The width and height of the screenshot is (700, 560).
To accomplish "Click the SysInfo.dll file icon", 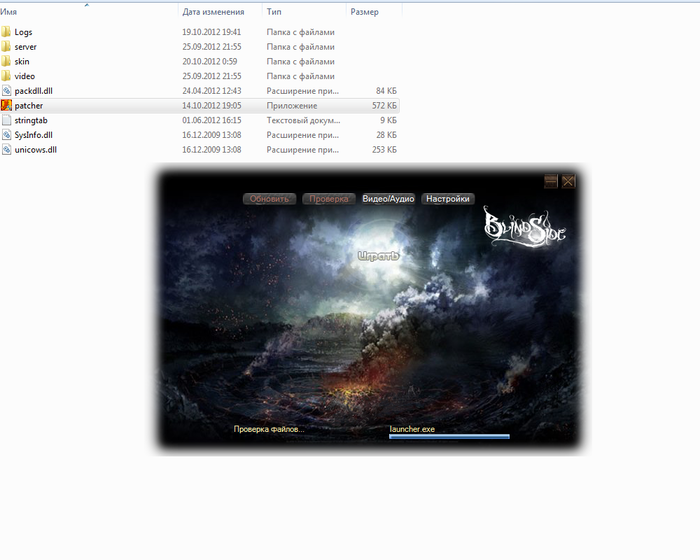I will coord(6,135).
